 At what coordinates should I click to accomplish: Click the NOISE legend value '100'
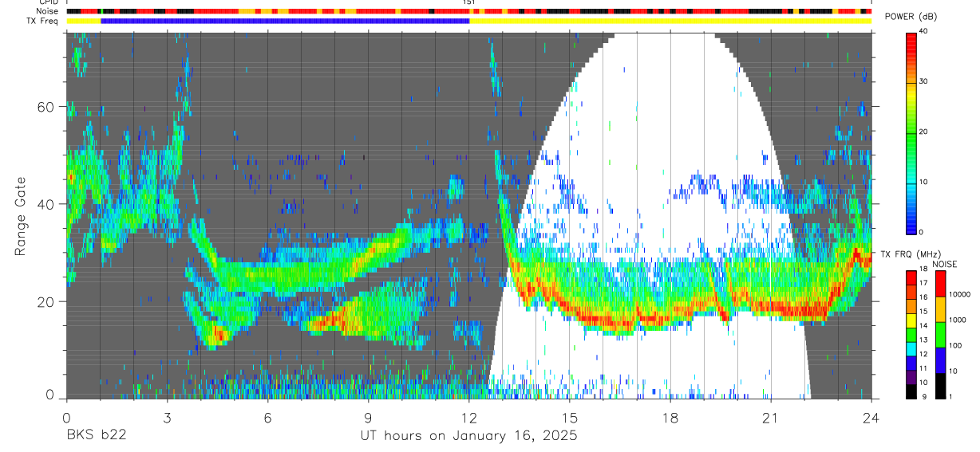click(x=954, y=345)
